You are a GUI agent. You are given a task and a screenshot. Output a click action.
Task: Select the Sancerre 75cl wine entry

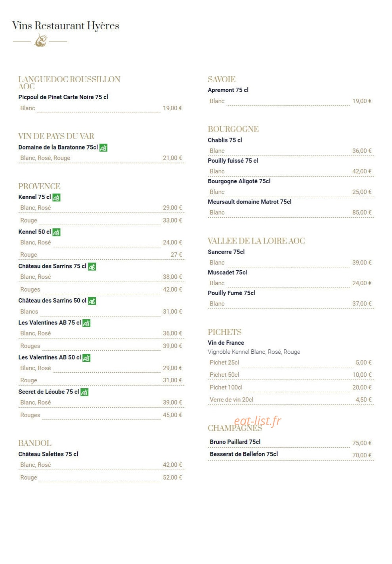point(226,252)
